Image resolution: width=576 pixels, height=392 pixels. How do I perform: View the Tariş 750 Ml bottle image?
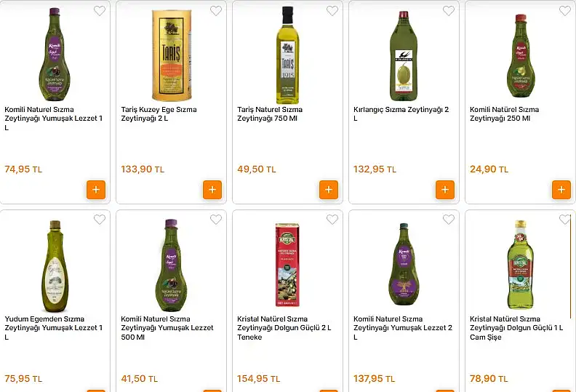[287, 55]
